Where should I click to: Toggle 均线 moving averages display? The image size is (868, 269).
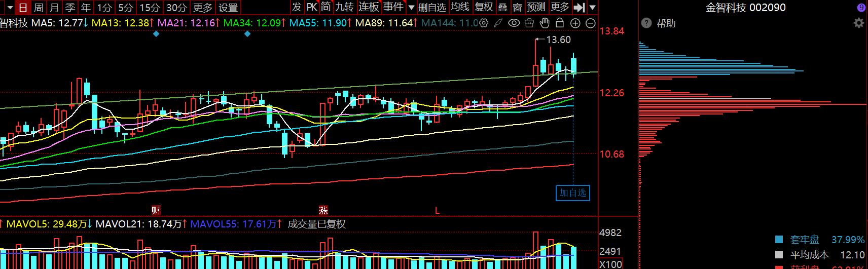pyautogui.click(x=460, y=7)
